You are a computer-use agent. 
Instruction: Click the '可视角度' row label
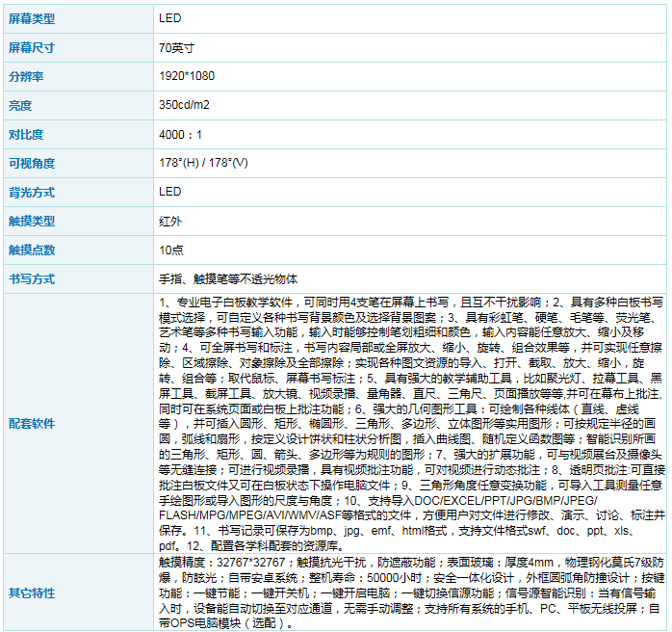(32, 164)
